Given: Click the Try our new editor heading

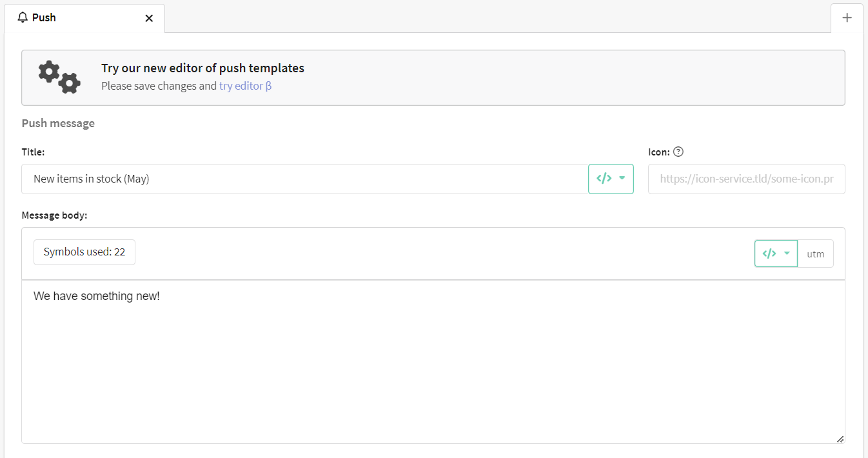Looking at the screenshot, I should [x=202, y=68].
